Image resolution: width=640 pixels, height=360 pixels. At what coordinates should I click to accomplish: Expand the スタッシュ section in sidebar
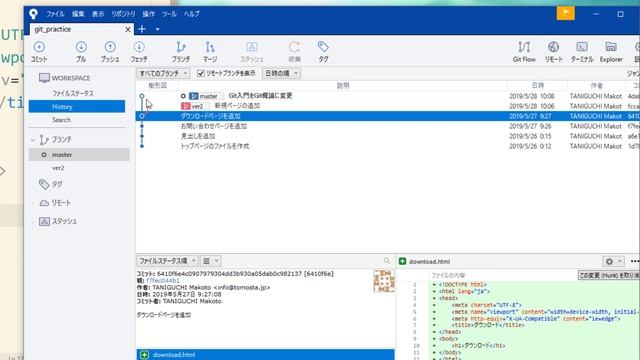tap(33, 221)
